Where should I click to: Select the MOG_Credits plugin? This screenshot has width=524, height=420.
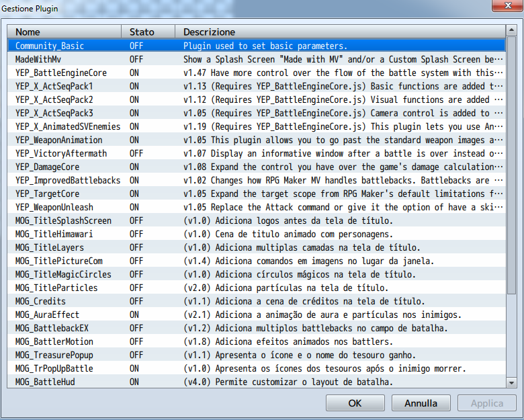click(257, 301)
